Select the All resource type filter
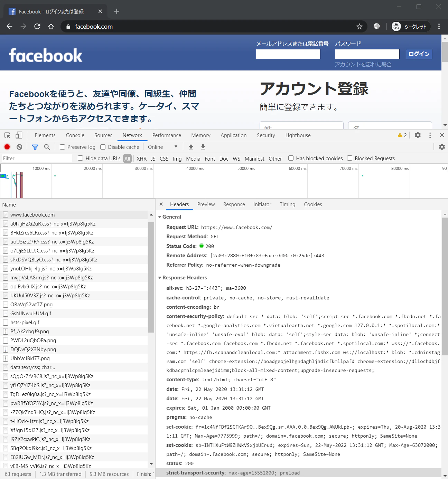 128,159
